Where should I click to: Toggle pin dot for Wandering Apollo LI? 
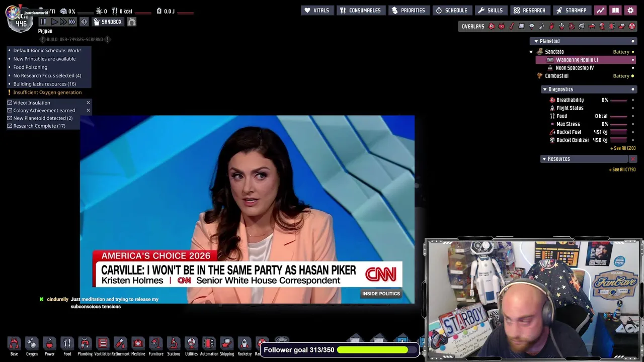click(x=633, y=60)
